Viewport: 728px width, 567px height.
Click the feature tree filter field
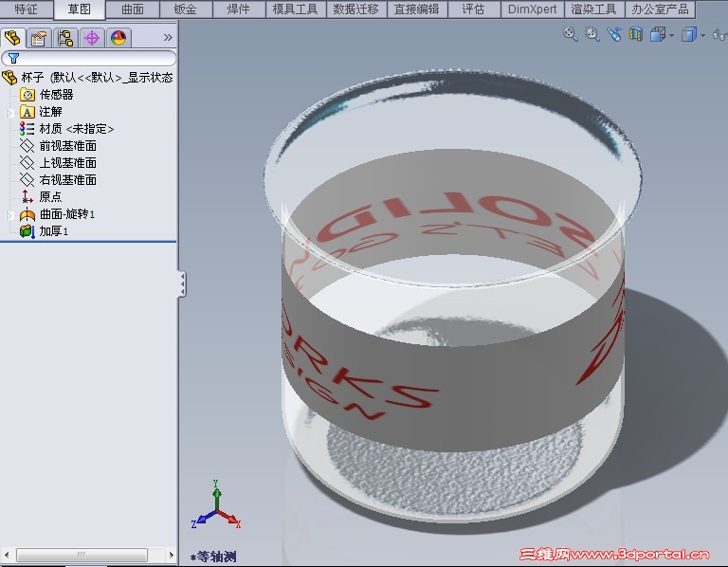pos(89,59)
